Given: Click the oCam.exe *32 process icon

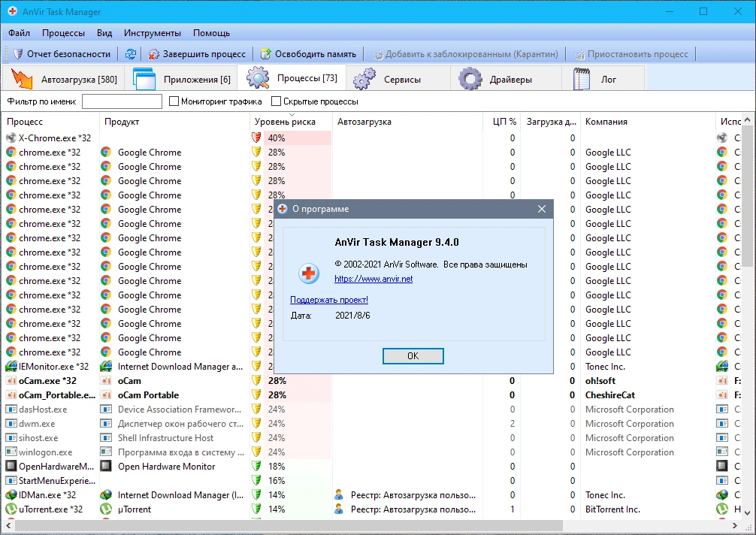Looking at the screenshot, I should point(11,381).
